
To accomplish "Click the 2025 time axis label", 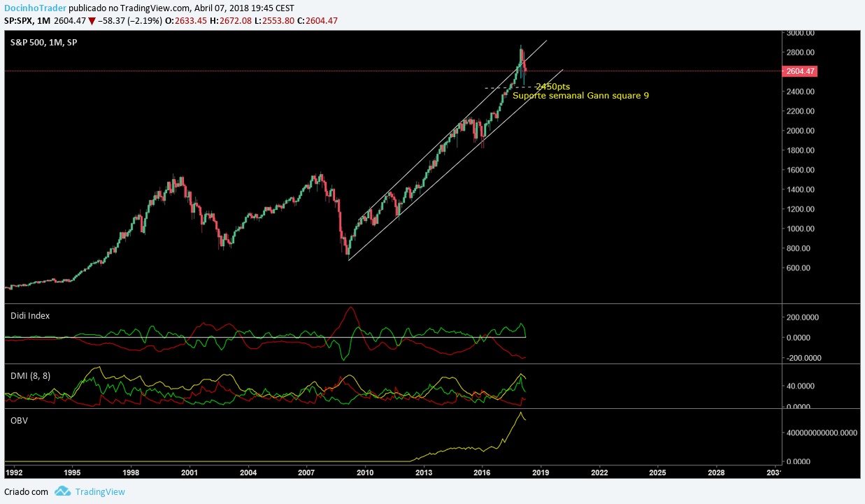I will pos(658,473).
